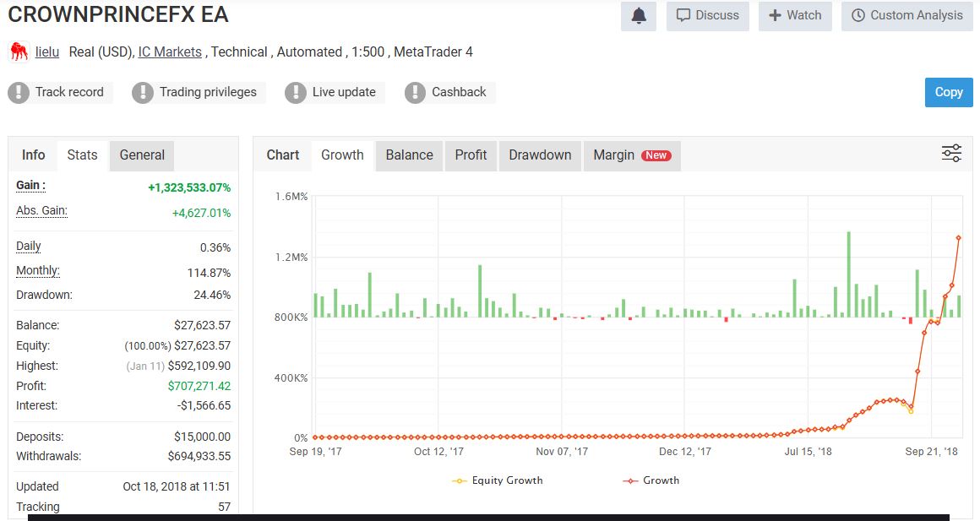Click the Track record status icon
Viewport: 980px width, 521px height.
tap(19, 92)
